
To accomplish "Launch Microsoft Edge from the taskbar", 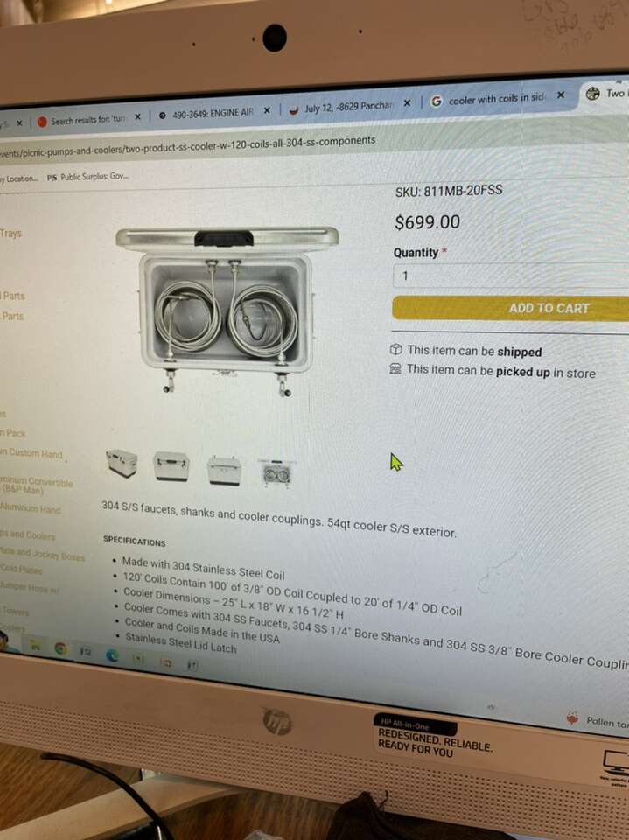I will (x=113, y=654).
